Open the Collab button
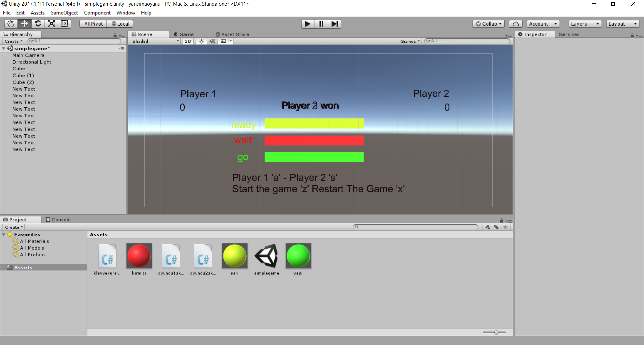644x345 pixels. [489, 24]
